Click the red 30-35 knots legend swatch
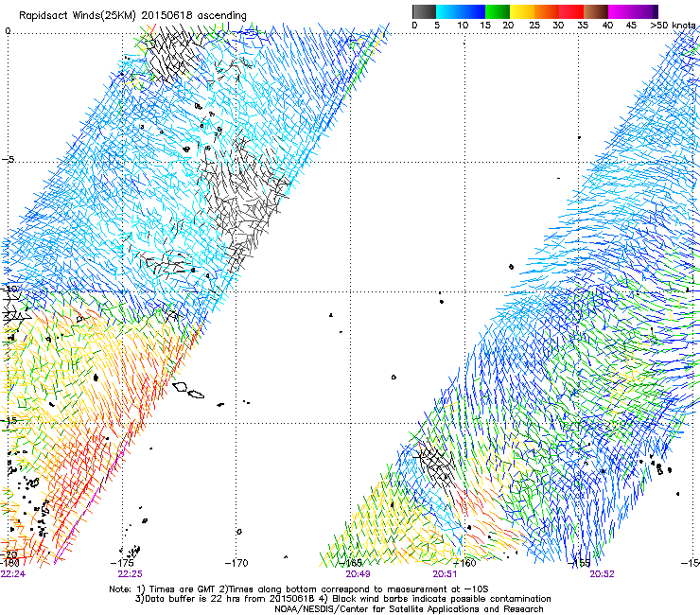Screen dimensions: 700x615 (x=571, y=12)
